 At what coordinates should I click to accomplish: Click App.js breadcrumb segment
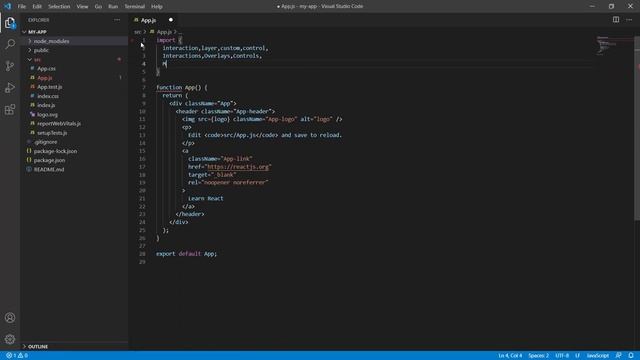click(x=164, y=32)
